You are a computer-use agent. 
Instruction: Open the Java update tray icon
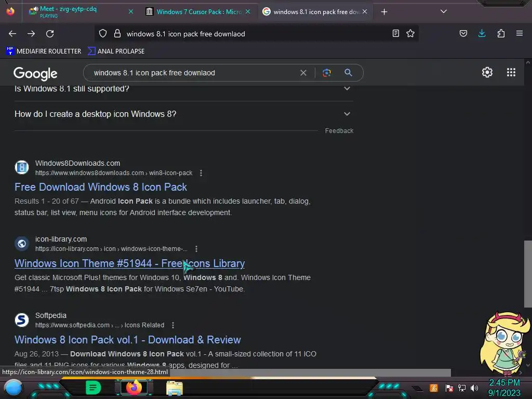coord(434,388)
